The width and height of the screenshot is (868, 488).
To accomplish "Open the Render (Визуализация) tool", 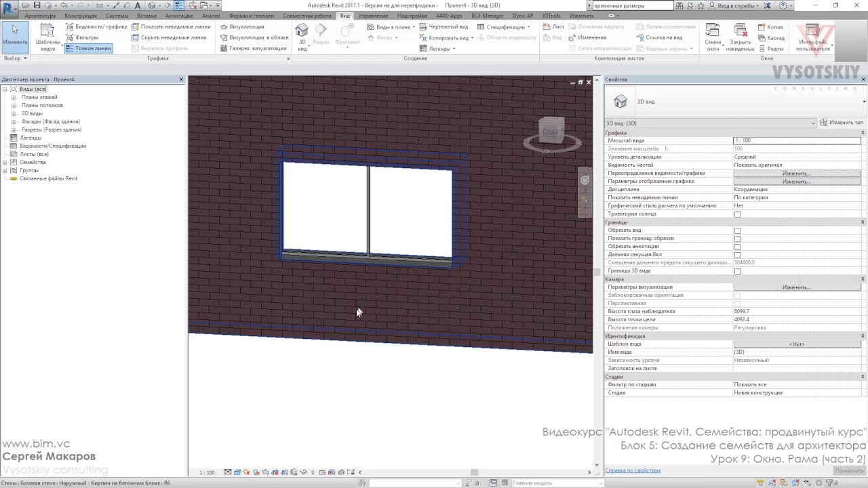I will 242,27.
